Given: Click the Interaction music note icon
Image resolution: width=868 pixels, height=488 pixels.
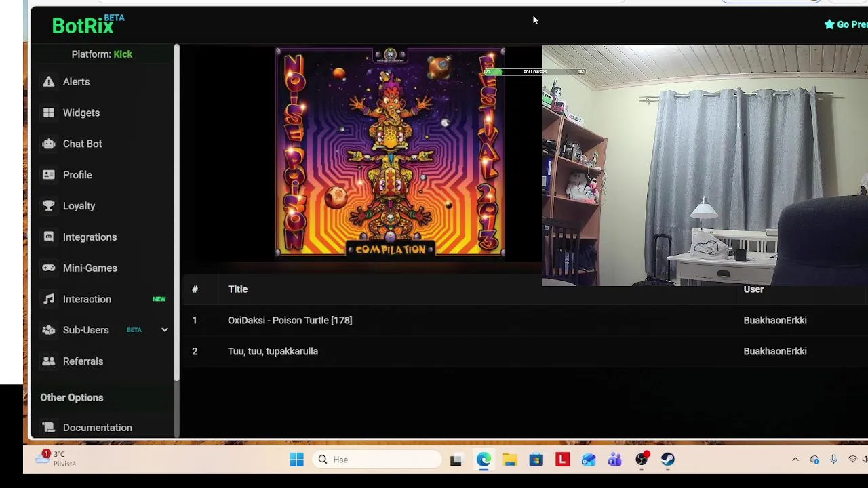Looking at the screenshot, I should point(49,299).
